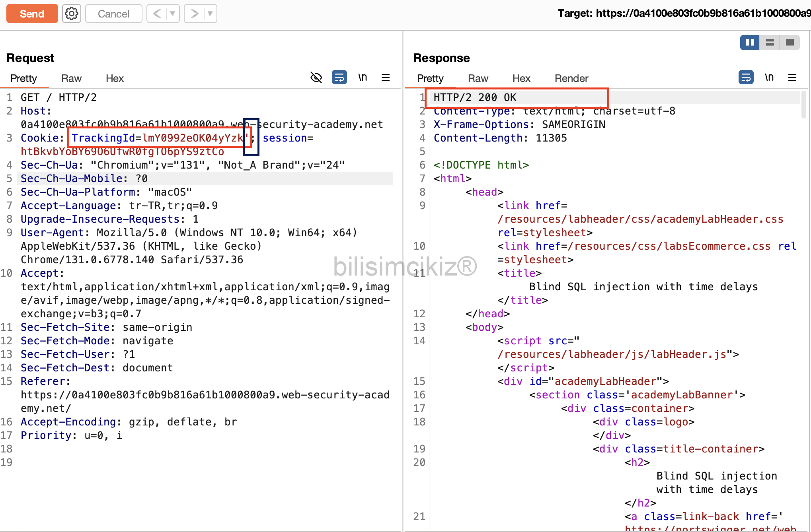
Task: Toggle word wrap in Response panel
Action: pyautogui.click(x=746, y=77)
